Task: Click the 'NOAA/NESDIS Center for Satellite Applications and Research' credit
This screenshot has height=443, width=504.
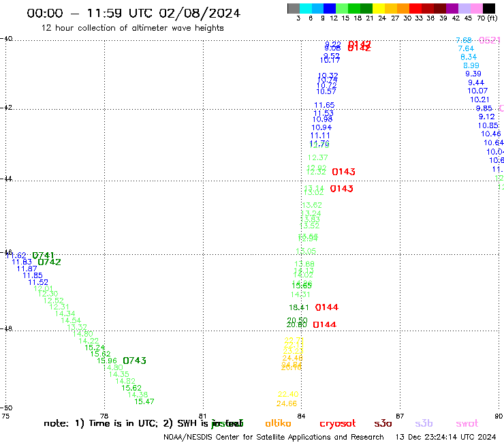Action: pos(274,437)
